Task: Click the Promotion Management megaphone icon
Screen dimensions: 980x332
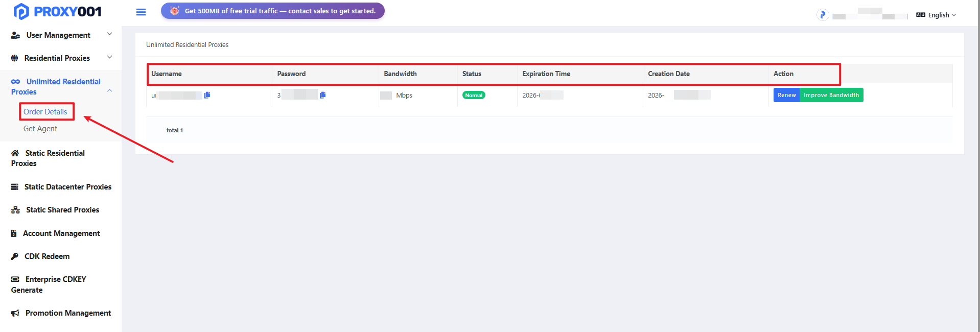Action: pyautogui.click(x=15, y=313)
